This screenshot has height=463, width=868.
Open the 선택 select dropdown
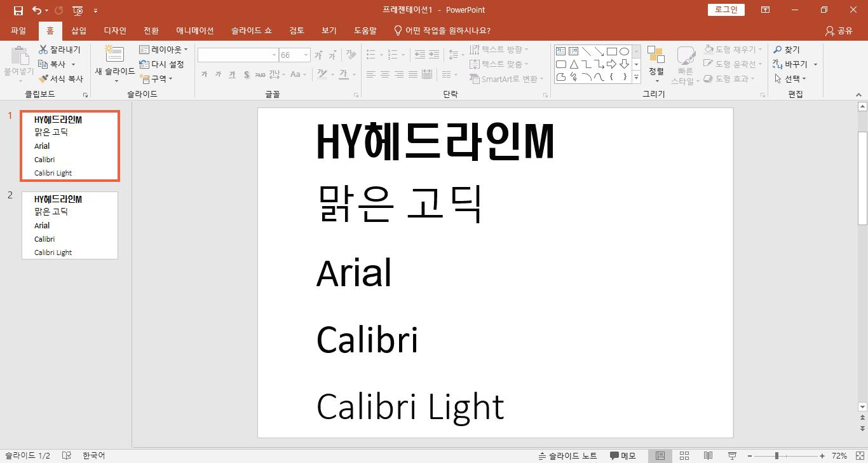click(790, 79)
